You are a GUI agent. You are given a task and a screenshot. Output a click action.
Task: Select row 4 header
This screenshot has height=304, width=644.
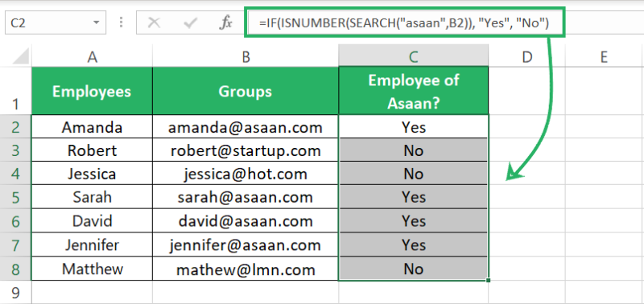coord(15,174)
